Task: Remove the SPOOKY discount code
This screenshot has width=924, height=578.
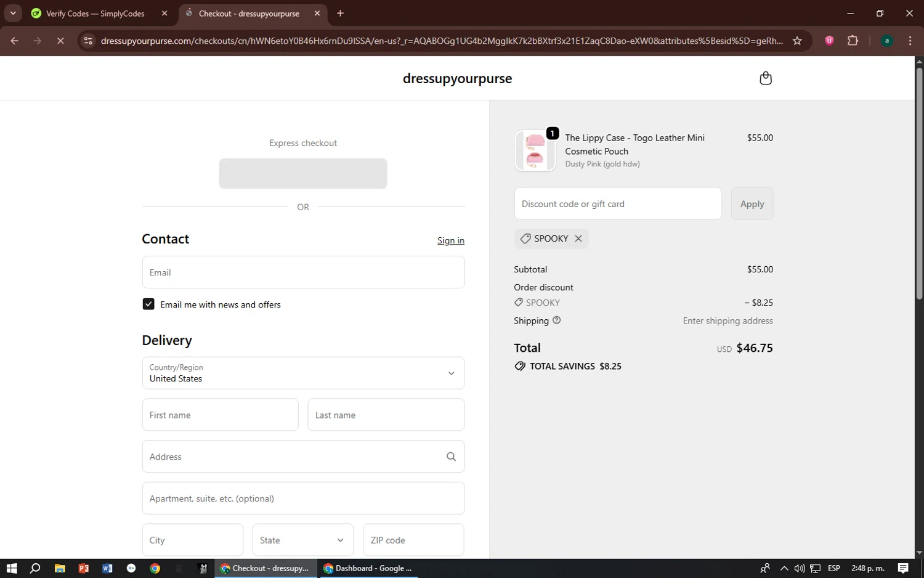Action: (578, 238)
